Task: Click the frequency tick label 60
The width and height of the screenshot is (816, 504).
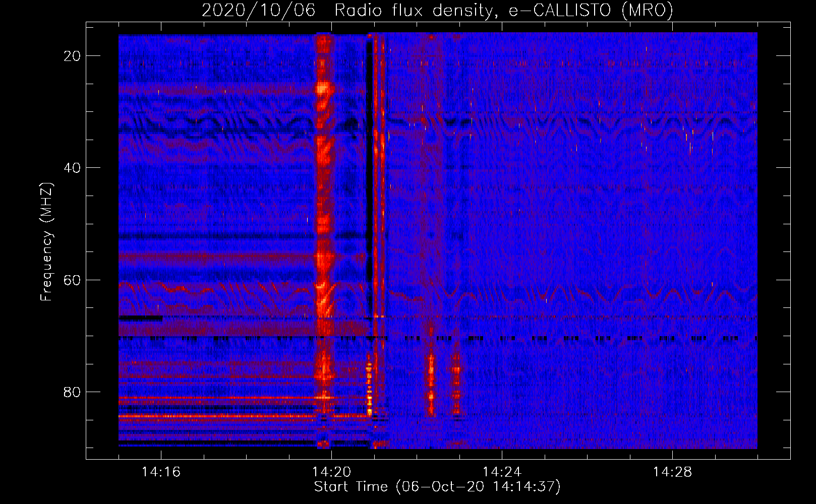Action: click(x=72, y=280)
